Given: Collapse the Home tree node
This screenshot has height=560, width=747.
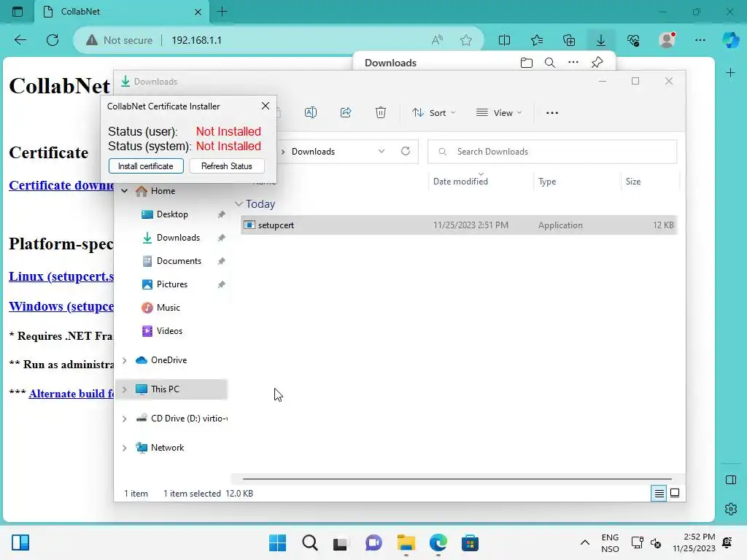Looking at the screenshot, I should (x=124, y=191).
